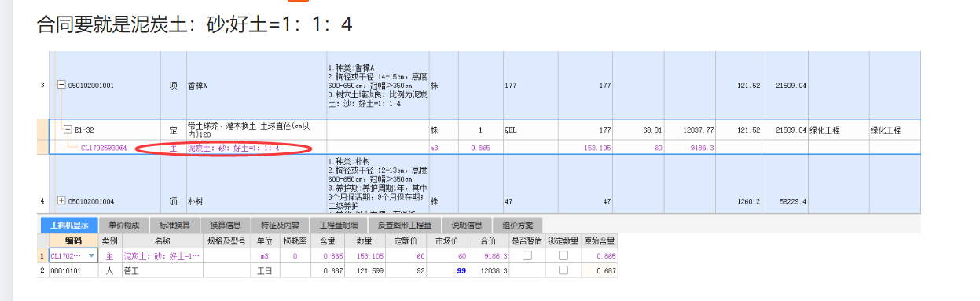Toggle 锁定数量 checkbox for 泥炭土 row
The width and height of the screenshot is (980, 301).
pyautogui.click(x=563, y=256)
